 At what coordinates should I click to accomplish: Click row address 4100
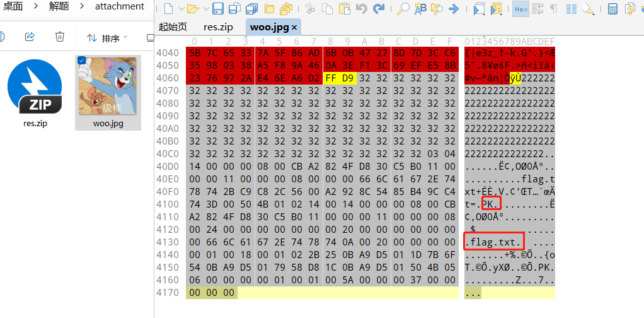click(x=168, y=204)
